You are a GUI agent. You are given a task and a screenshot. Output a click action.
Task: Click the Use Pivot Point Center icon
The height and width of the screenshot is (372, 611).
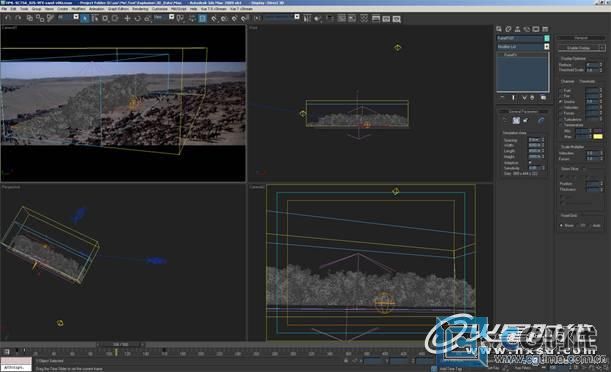[180, 18]
